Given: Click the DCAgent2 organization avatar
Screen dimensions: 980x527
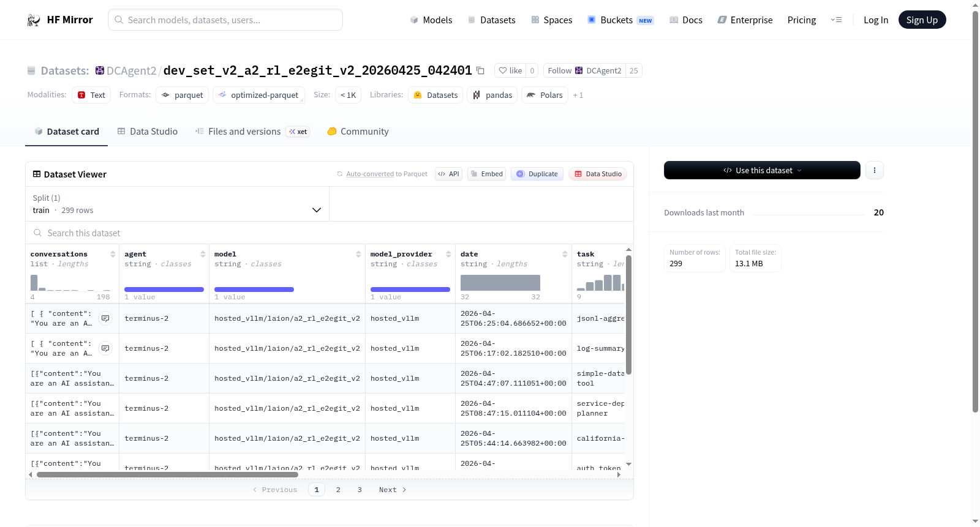Looking at the screenshot, I should 100,71.
